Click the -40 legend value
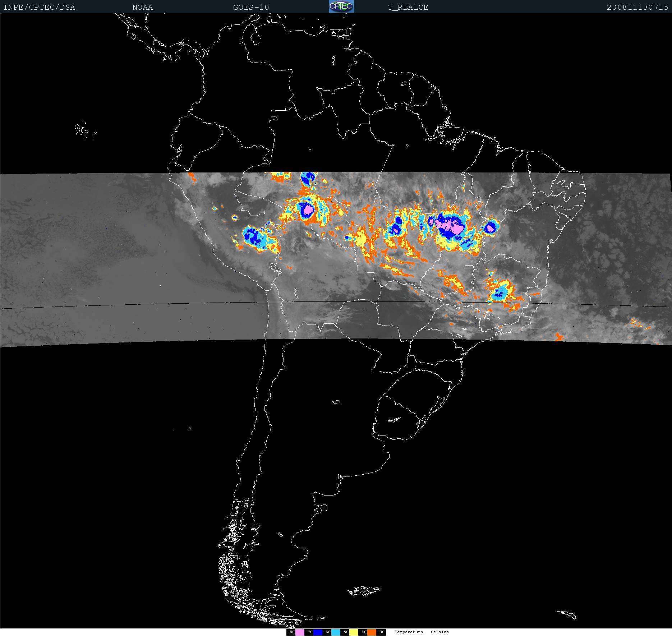This screenshot has width=672, height=636. click(363, 632)
